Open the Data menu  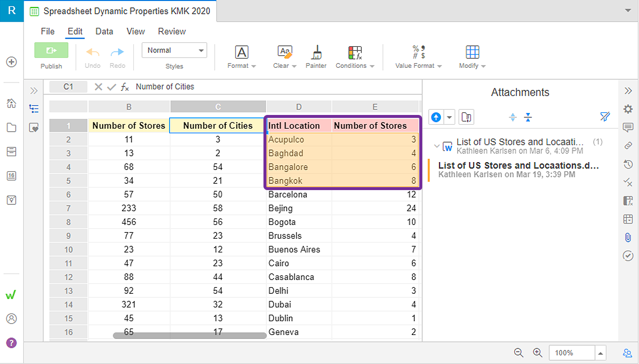tap(104, 31)
